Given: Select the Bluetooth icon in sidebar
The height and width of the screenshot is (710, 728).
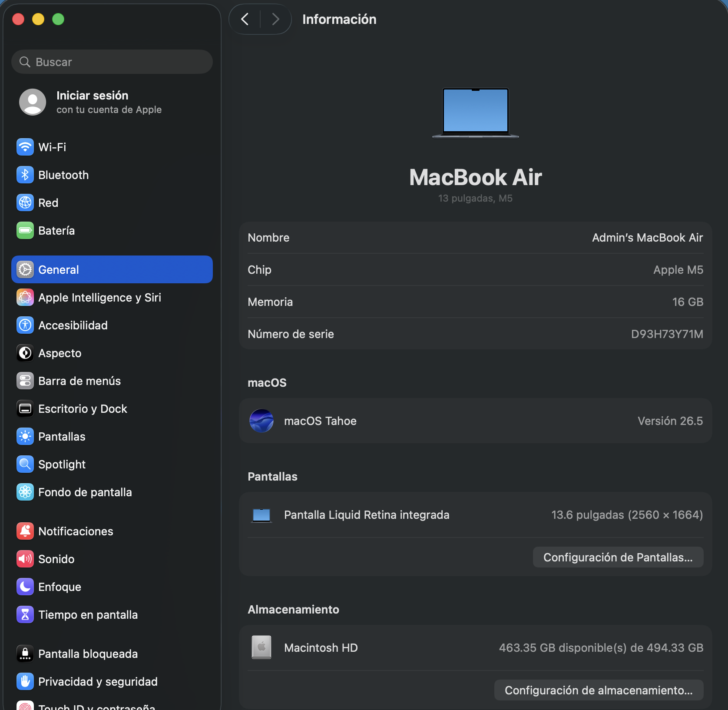Looking at the screenshot, I should click(25, 175).
